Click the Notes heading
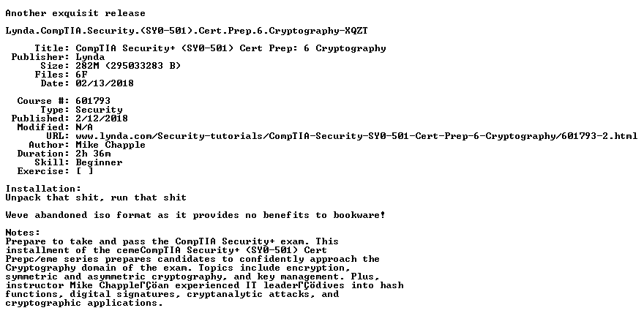 pos(23,233)
